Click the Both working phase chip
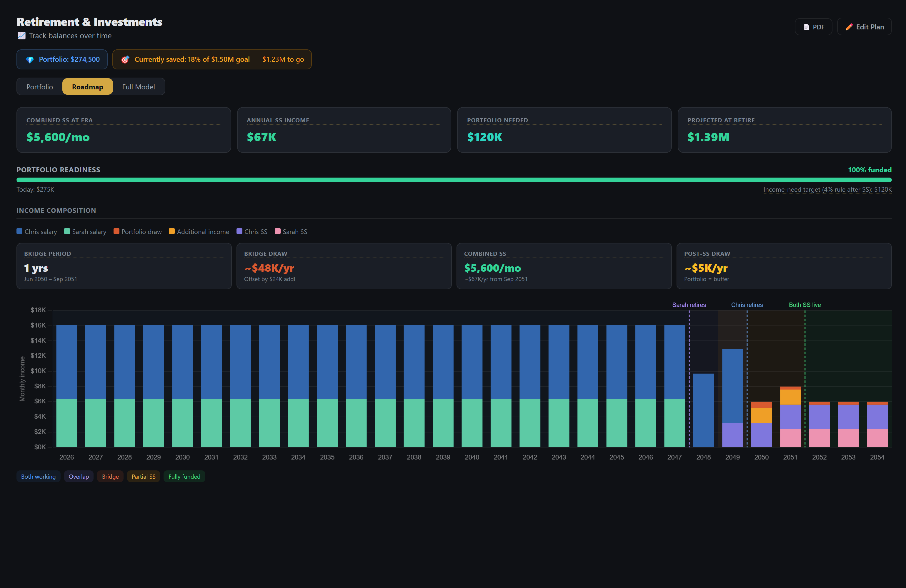This screenshot has width=906, height=588. [x=39, y=477]
